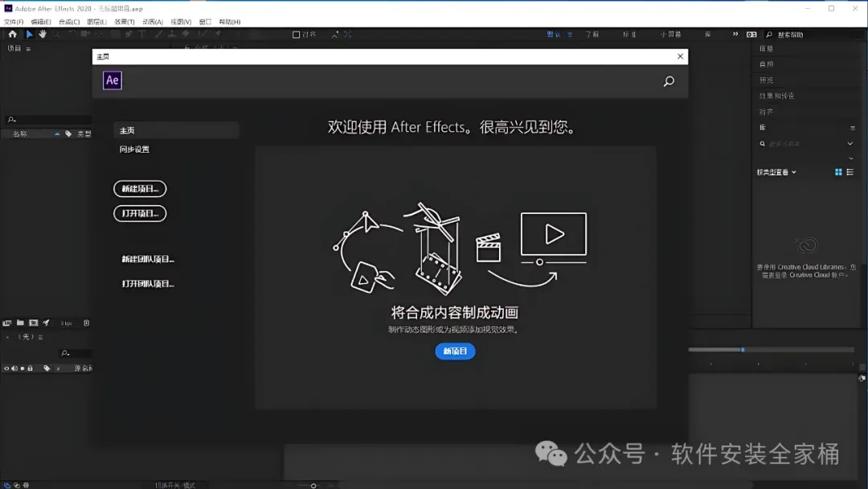Click the first blue layer switches icon at bottom-left
The height and width of the screenshot is (489, 868).
(x=6, y=485)
